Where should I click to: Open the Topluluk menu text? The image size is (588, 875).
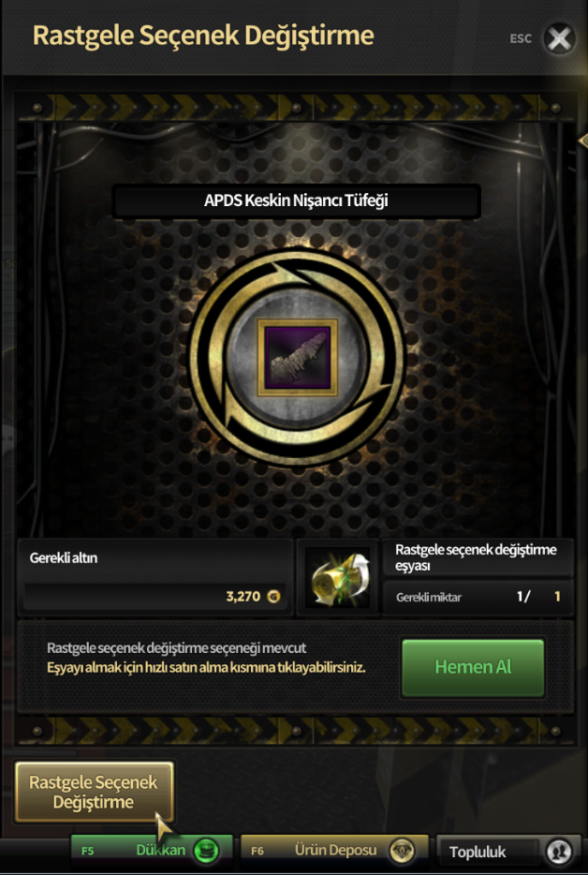pyautogui.click(x=478, y=853)
